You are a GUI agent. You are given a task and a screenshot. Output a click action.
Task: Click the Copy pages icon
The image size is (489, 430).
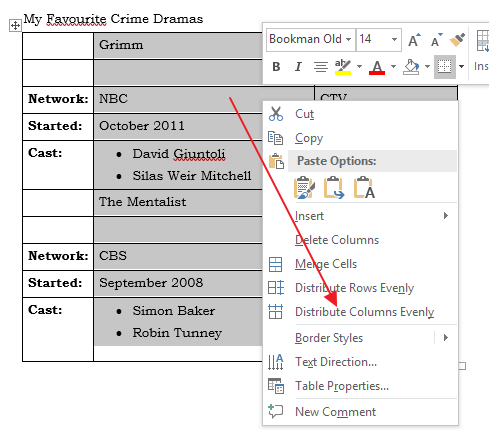[x=276, y=138]
